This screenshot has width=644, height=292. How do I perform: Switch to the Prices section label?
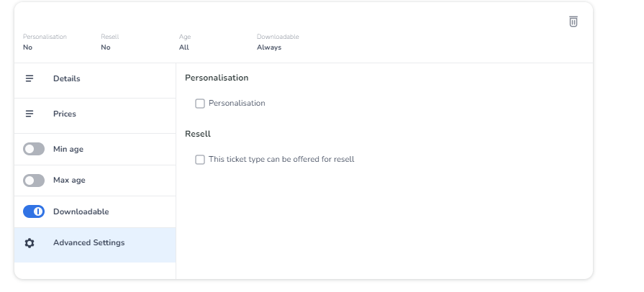tap(65, 114)
